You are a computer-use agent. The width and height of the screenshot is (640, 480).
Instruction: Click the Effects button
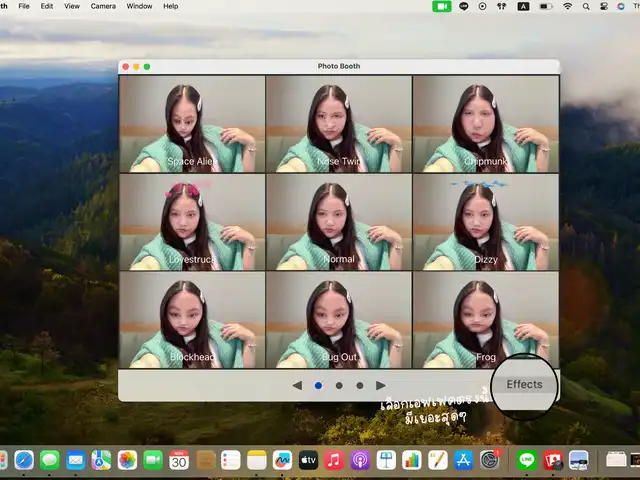[x=524, y=385]
